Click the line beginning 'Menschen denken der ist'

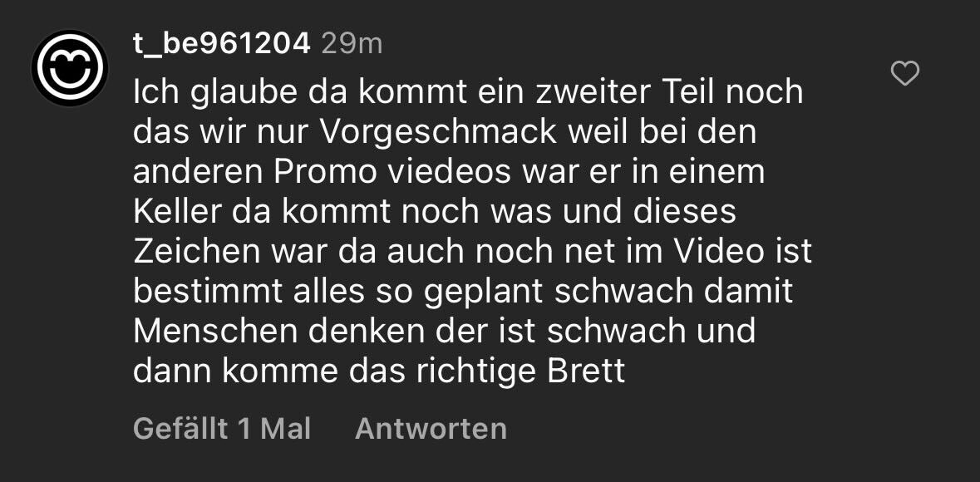click(445, 332)
